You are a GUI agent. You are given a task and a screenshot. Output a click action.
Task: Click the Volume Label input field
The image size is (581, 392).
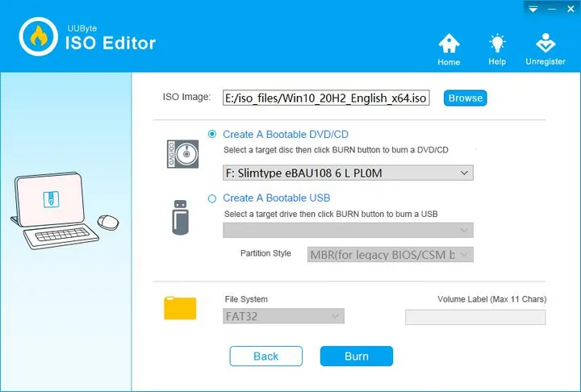[x=475, y=317]
